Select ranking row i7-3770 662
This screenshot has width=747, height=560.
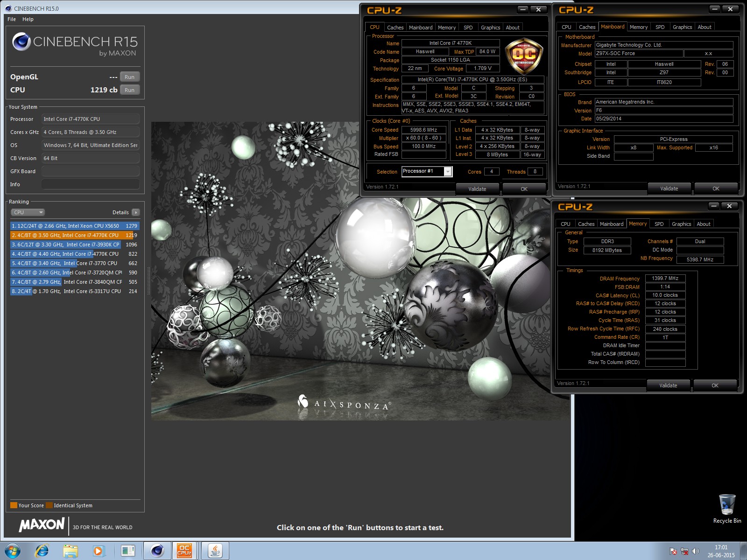click(x=75, y=263)
